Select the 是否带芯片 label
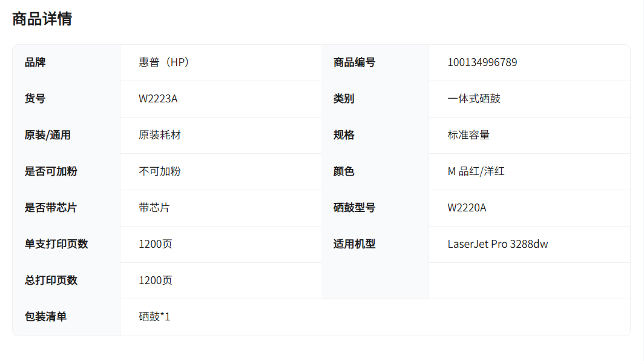Image resolution: width=644 pixels, height=361 pixels. (51, 208)
